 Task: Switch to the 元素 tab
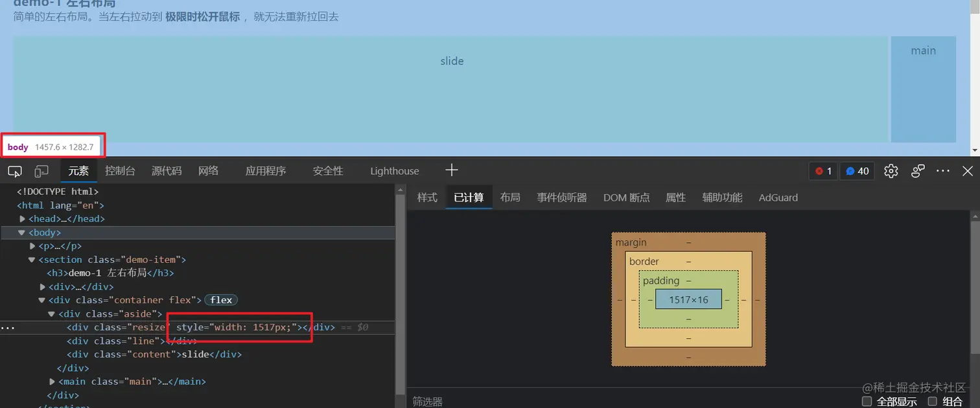[x=78, y=171]
